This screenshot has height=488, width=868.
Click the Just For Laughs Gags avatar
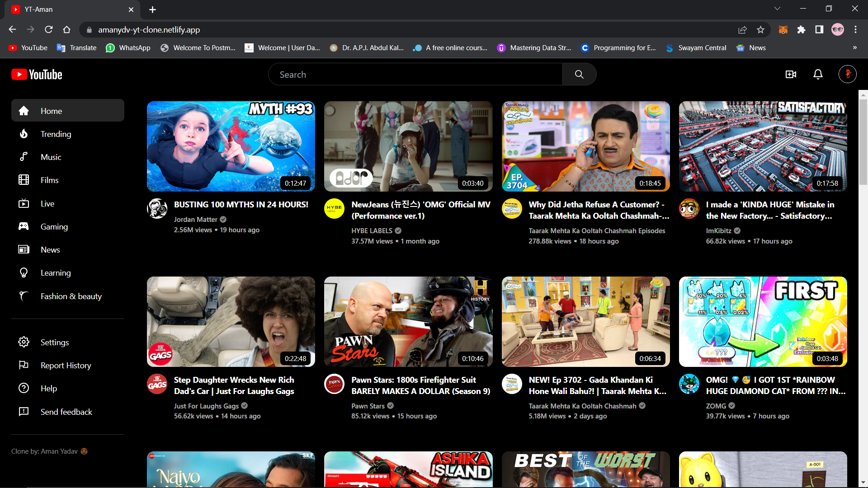157,384
